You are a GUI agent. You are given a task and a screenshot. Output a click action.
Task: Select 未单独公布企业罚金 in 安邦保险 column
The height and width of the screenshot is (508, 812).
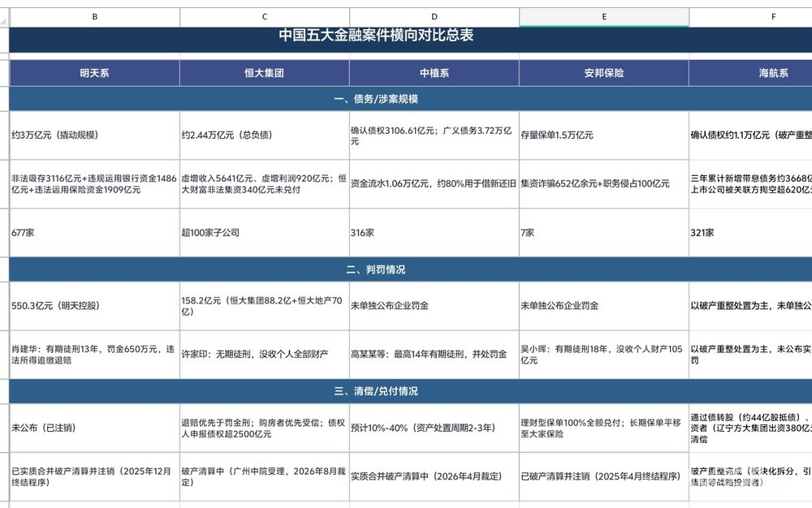coord(604,306)
